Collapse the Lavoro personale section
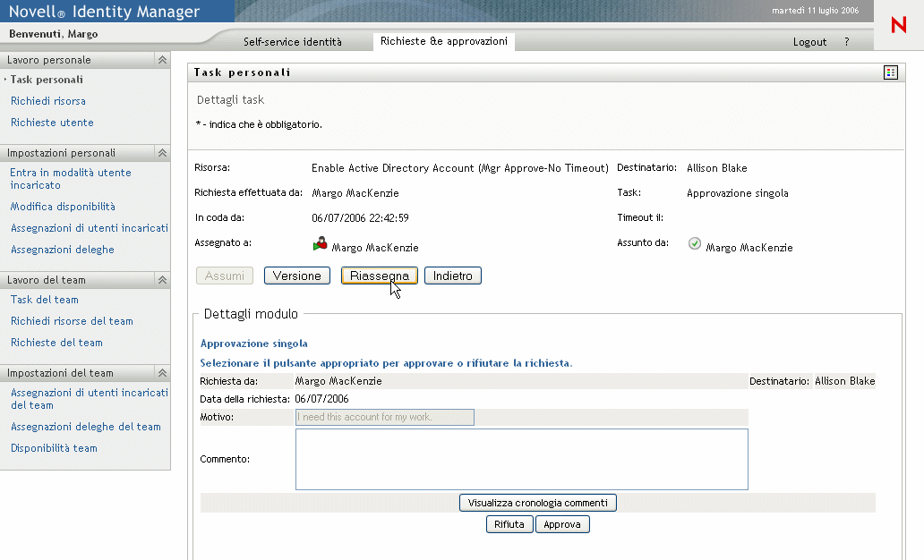Viewport: 924px width, 560px height. click(x=162, y=60)
